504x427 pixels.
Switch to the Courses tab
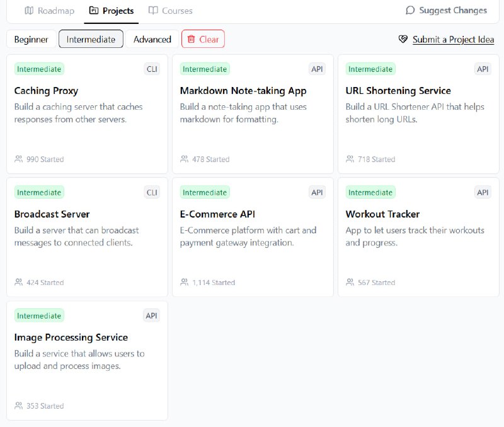pos(170,11)
